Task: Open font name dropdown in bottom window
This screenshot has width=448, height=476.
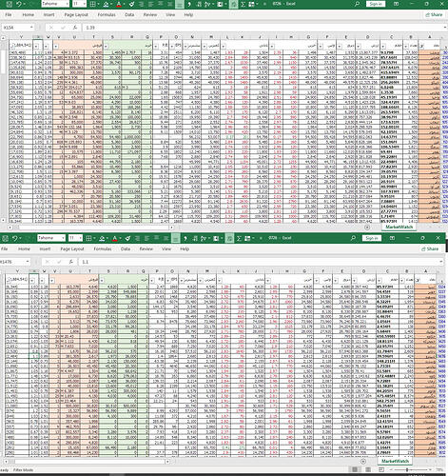Action: click(63, 238)
